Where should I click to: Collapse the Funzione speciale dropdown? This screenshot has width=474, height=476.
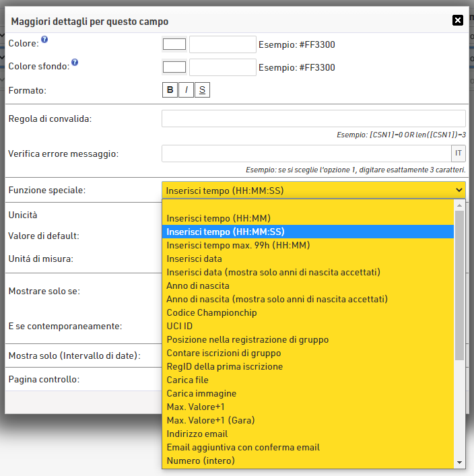pyautogui.click(x=313, y=191)
